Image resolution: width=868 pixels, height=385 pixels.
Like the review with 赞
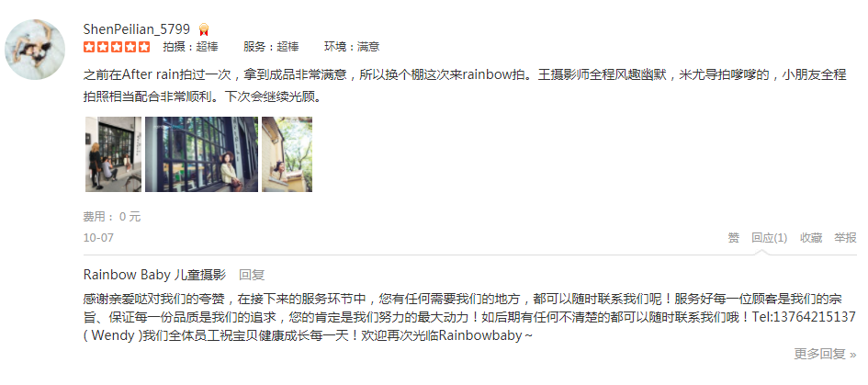734,238
